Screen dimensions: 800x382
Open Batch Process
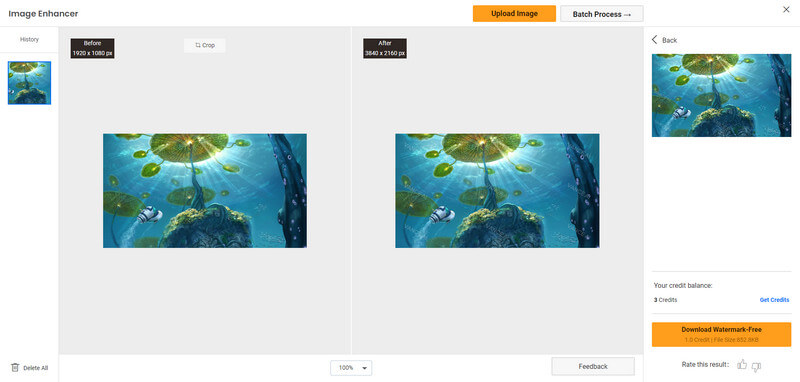point(602,14)
